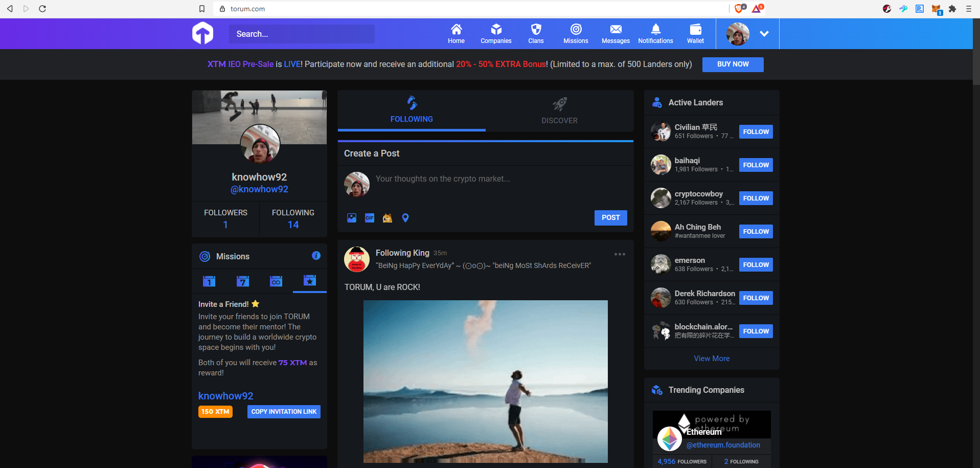
Task: Open Following King's profile name
Action: coord(402,253)
